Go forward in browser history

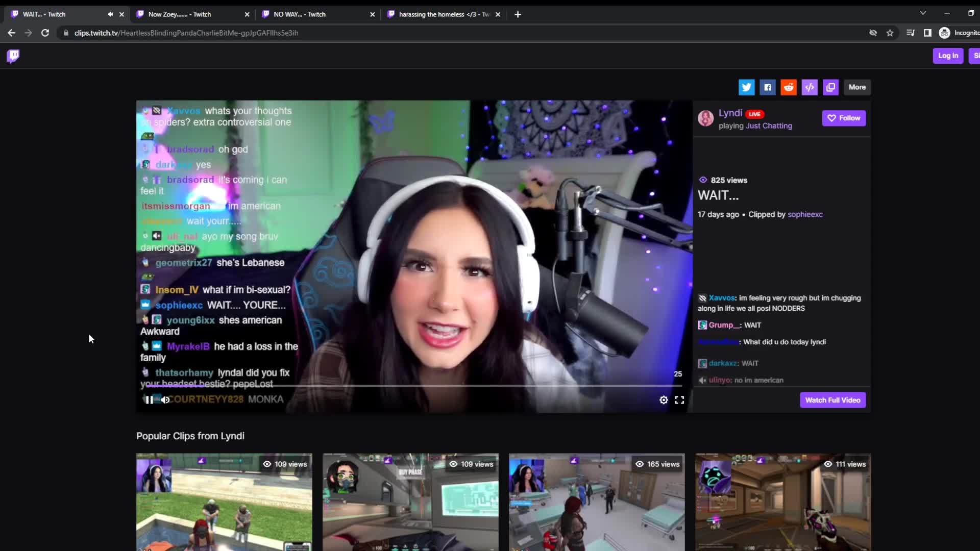tap(28, 33)
